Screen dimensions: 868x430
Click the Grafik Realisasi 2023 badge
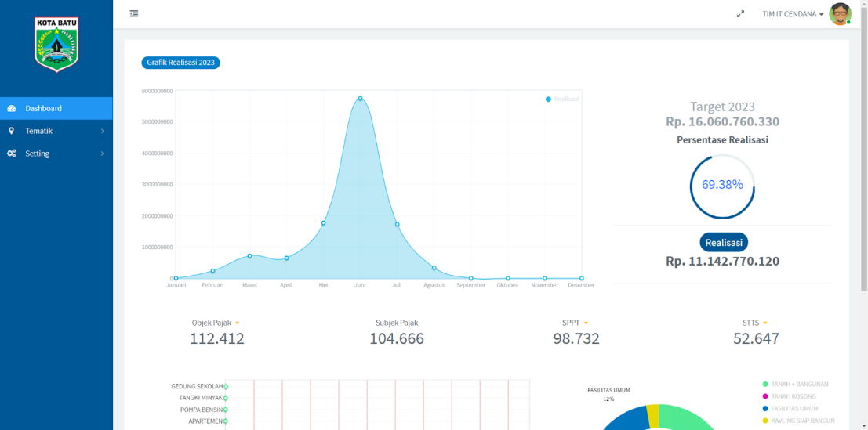click(180, 63)
